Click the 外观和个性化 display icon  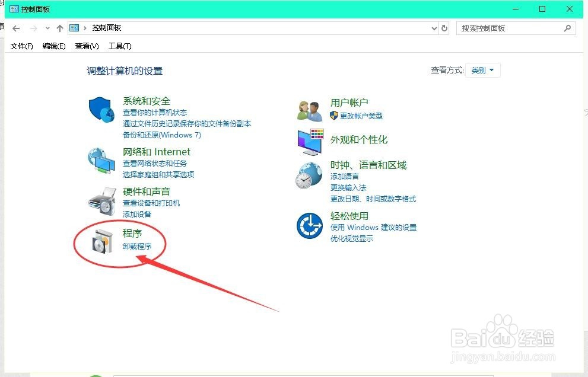pyautogui.click(x=309, y=142)
